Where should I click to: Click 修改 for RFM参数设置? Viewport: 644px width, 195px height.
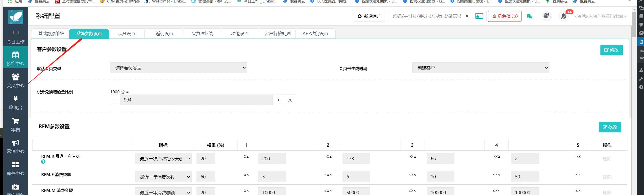pos(610,127)
